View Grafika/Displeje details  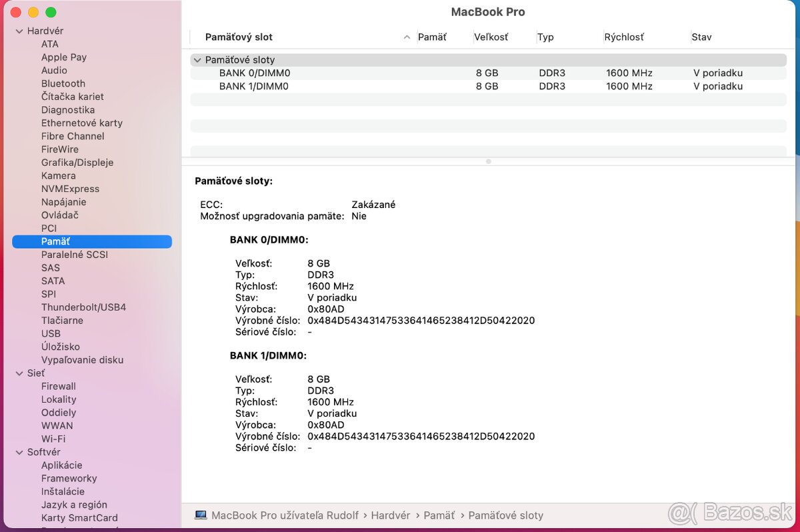point(77,162)
